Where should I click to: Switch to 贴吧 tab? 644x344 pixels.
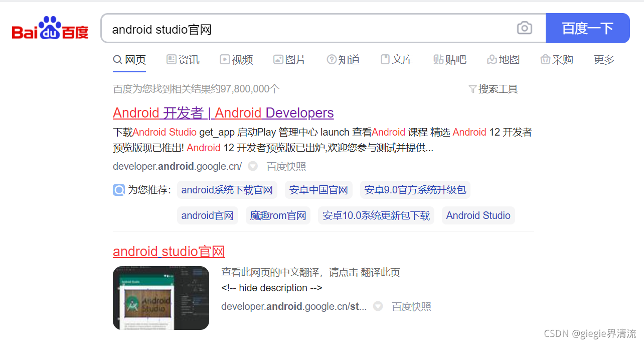click(x=450, y=60)
